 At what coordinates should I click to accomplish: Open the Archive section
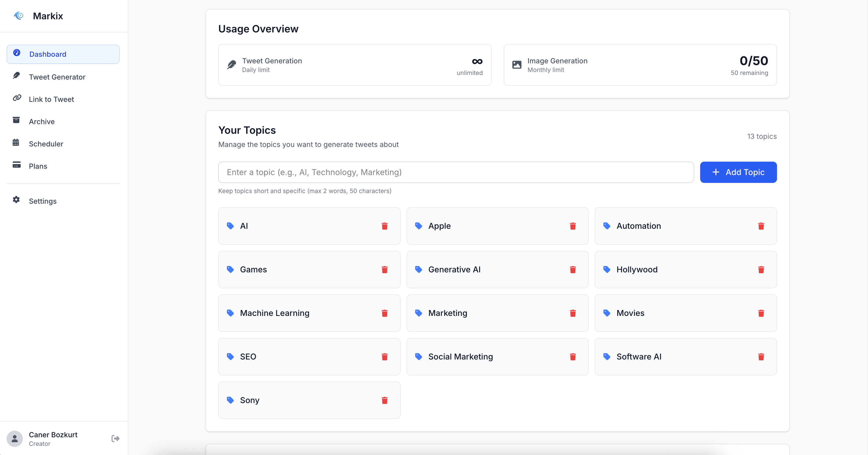41,122
